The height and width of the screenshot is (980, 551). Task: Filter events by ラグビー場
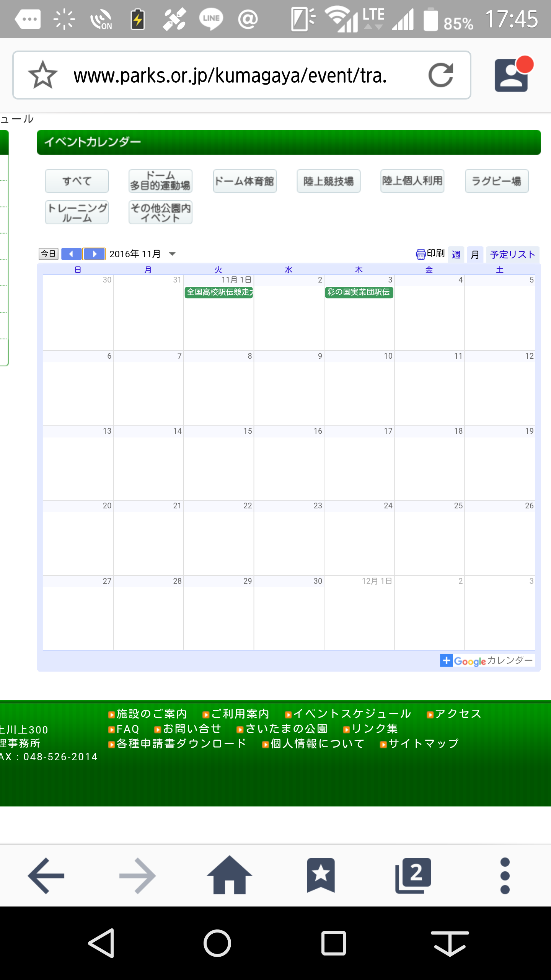click(x=496, y=181)
